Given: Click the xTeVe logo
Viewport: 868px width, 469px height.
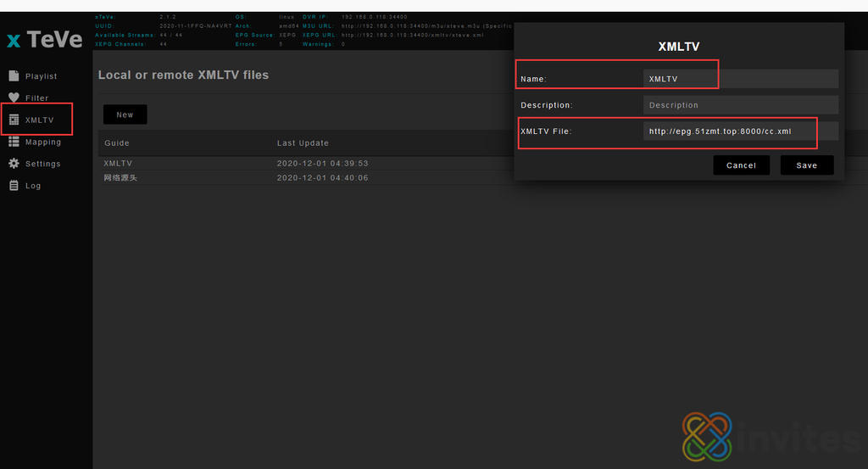Looking at the screenshot, I should click(x=45, y=39).
